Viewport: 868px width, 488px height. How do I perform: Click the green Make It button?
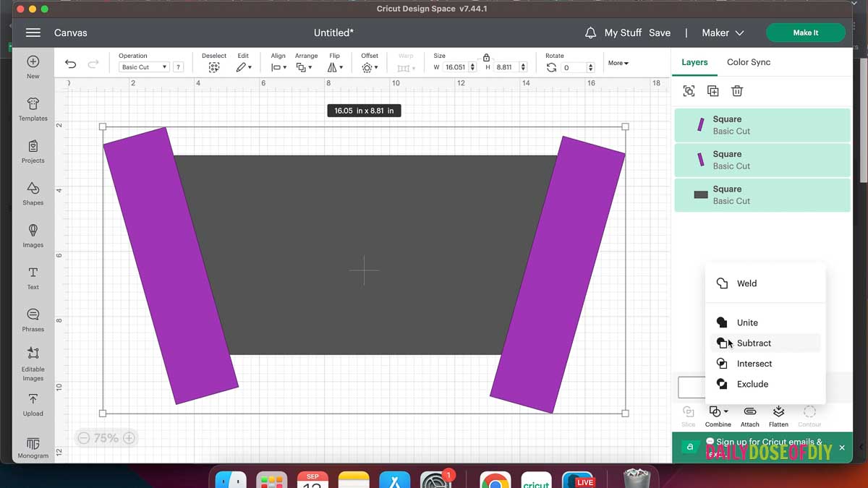pos(805,33)
